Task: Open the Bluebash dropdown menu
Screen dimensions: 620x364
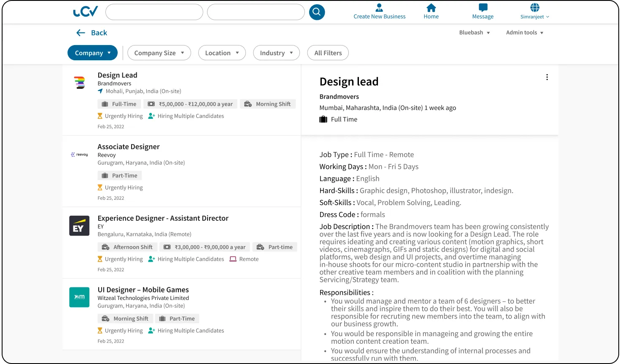Action: click(x=474, y=32)
